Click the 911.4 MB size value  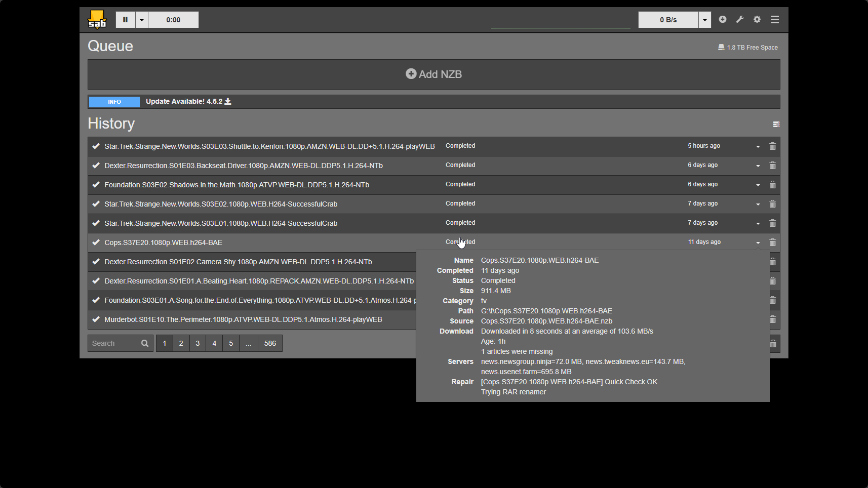[x=496, y=291]
